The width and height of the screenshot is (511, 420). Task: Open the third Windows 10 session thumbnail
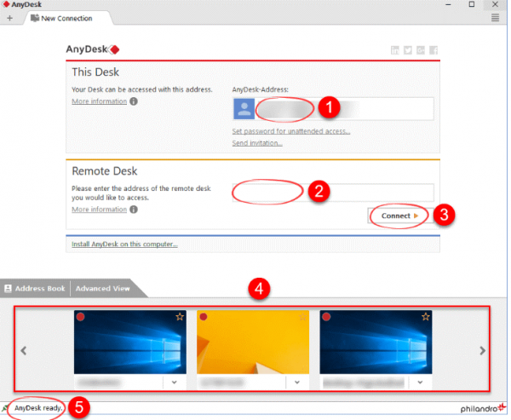click(x=376, y=342)
